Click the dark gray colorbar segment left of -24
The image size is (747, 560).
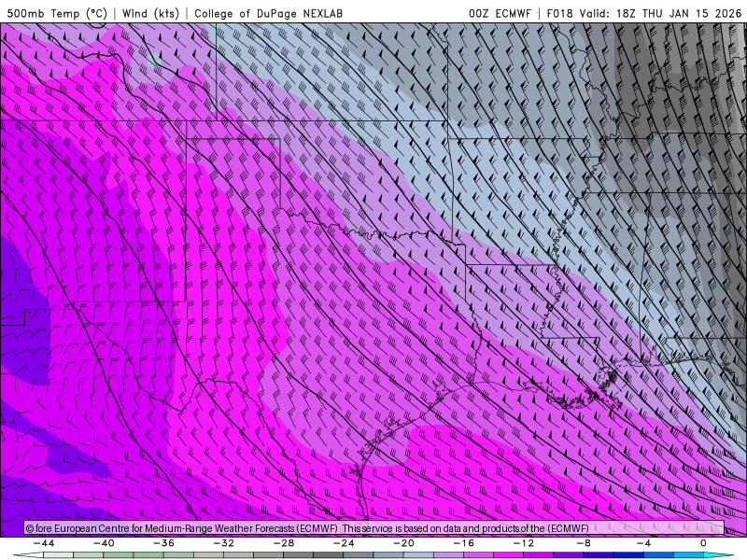pos(329,556)
